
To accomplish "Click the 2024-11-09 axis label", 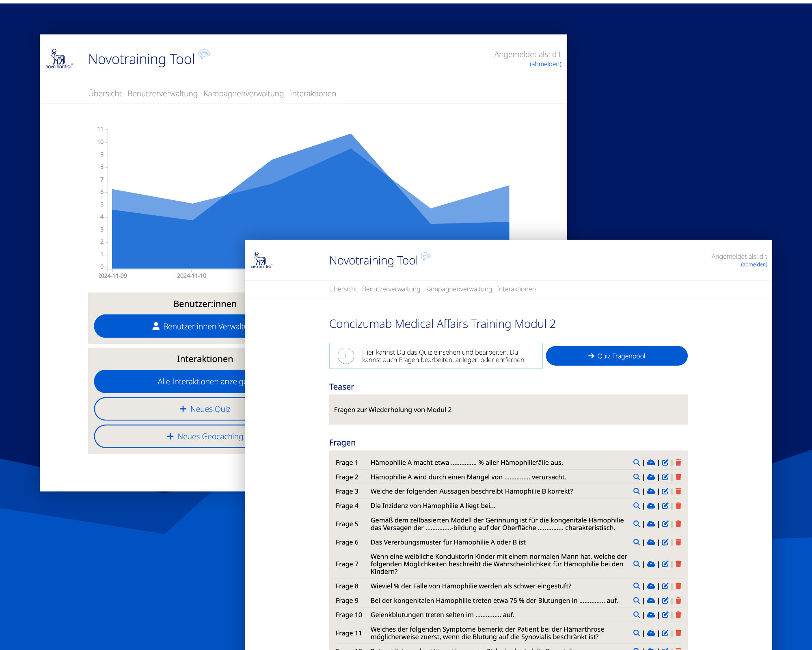I will point(112,276).
